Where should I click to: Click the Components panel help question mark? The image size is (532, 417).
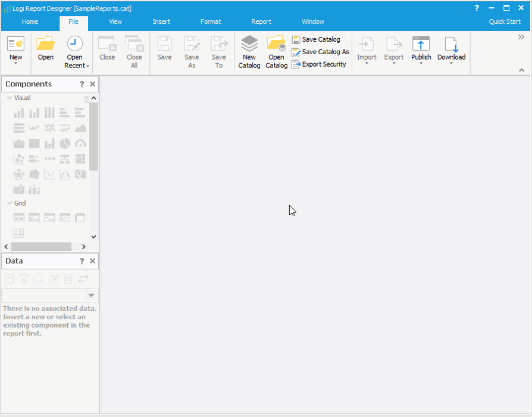(x=82, y=84)
